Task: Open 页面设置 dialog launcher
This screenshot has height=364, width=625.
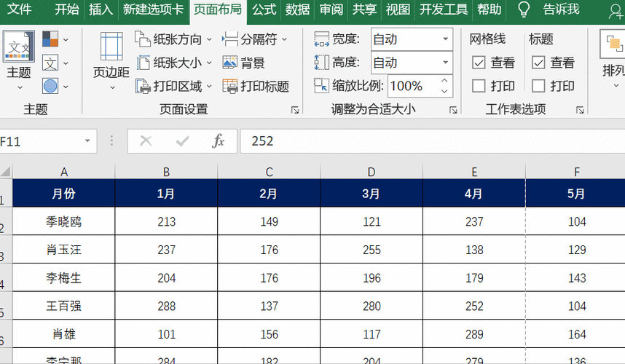Action: [x=295, y=110]
